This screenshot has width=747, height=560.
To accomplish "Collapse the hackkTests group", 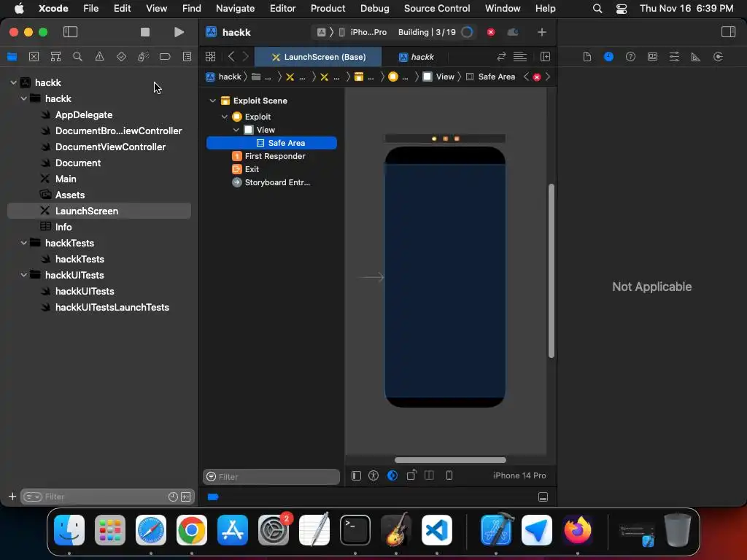I will pyautogui.click(x=24, y=243).
